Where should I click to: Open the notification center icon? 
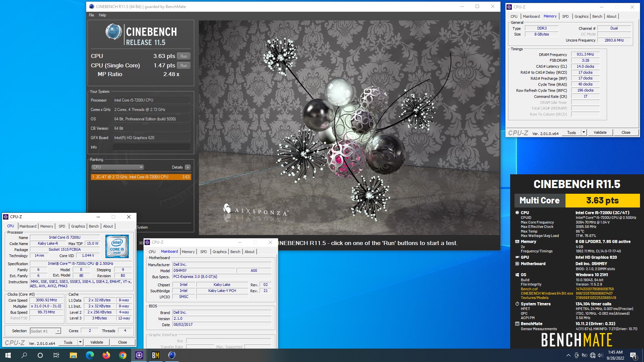(633, 355)
